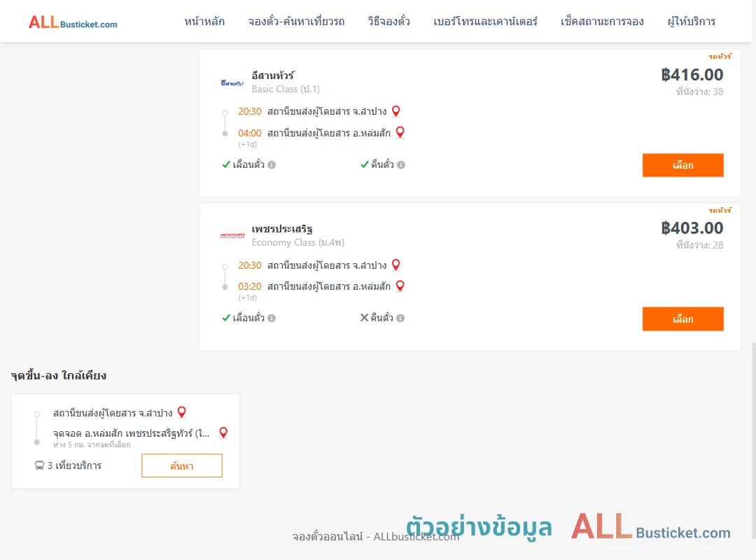
Task: Click map pin for อีสานทัวร์ 04:00 arrival station
Action: [400, 132]
